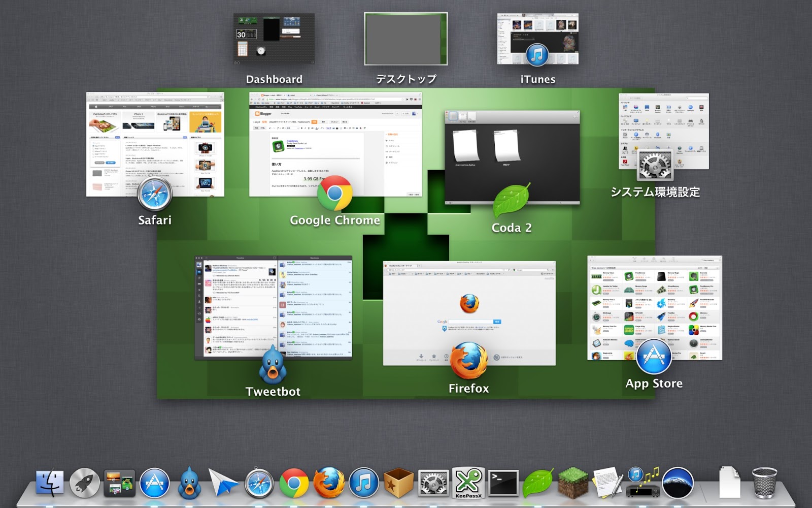Click the gear badge on System Preferences window
Image resolution: width=812 pixels, height=508 pixels.
pyautogui.click(x=655, y=165)
